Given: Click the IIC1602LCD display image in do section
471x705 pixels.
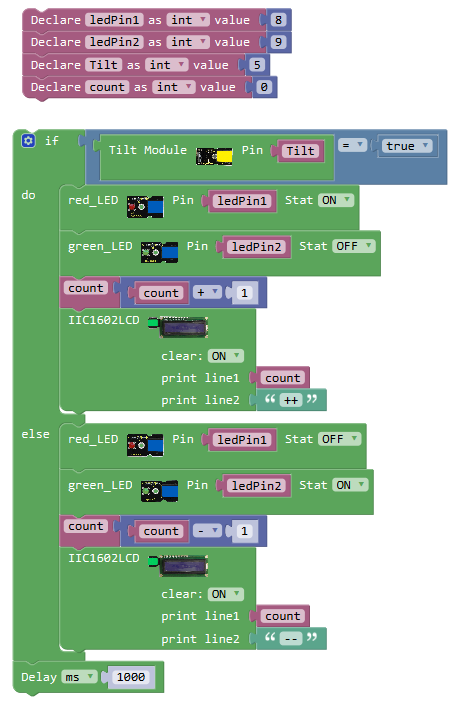Looking at the screenshot, I should [x=178, y=327].
